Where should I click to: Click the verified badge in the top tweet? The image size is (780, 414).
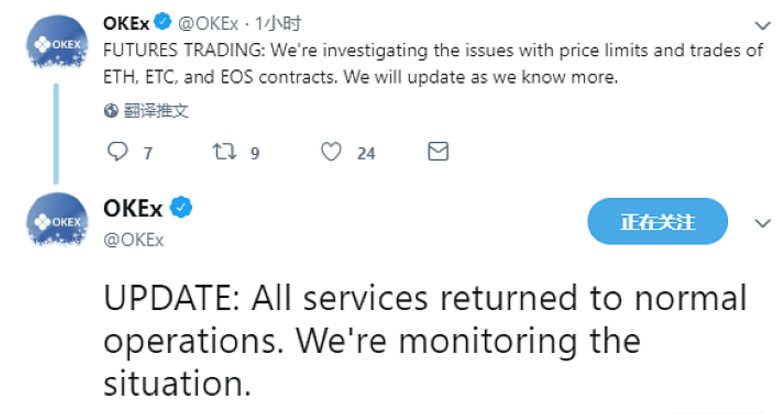click(166, 22)
